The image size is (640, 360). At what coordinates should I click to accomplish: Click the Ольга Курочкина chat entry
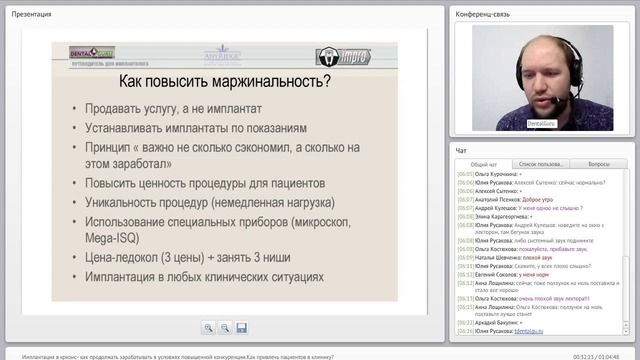(490, 174)
